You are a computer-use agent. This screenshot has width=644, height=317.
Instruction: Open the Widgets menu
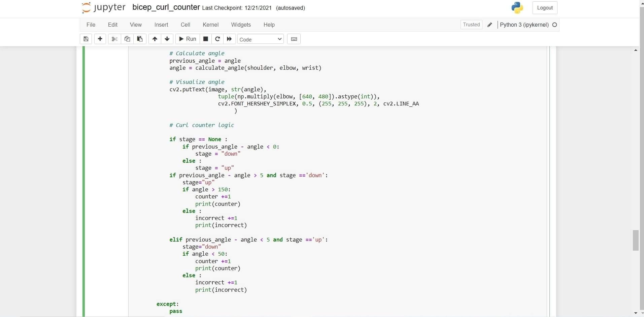(x=241, y=25)
